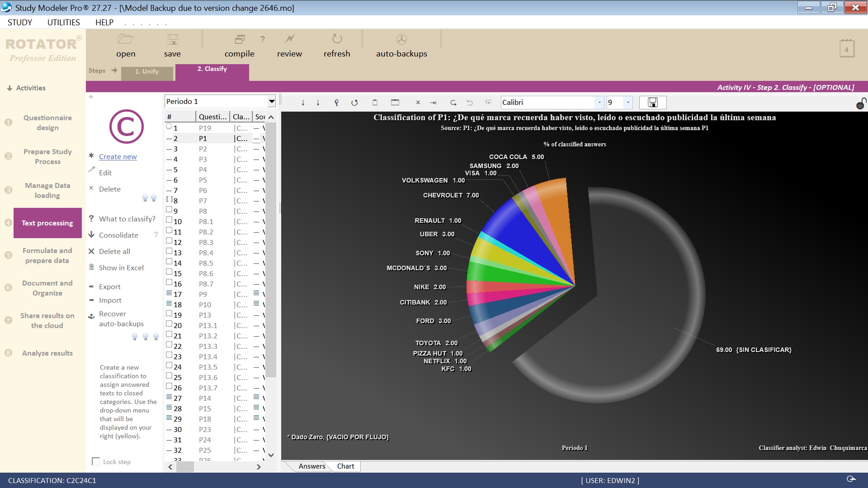Click the recover icon beside Recover auto-backups
868x488 pixels.
tap(91, 316)
